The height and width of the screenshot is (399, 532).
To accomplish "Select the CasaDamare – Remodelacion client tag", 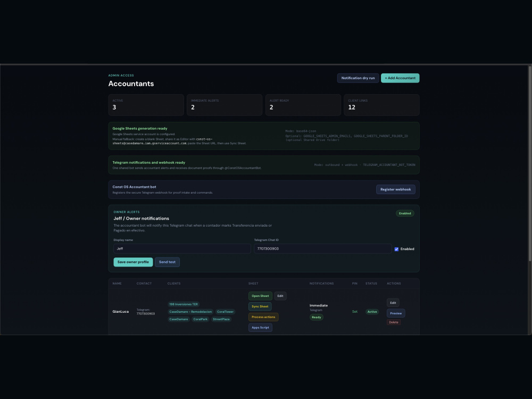I will pos(190,312).
